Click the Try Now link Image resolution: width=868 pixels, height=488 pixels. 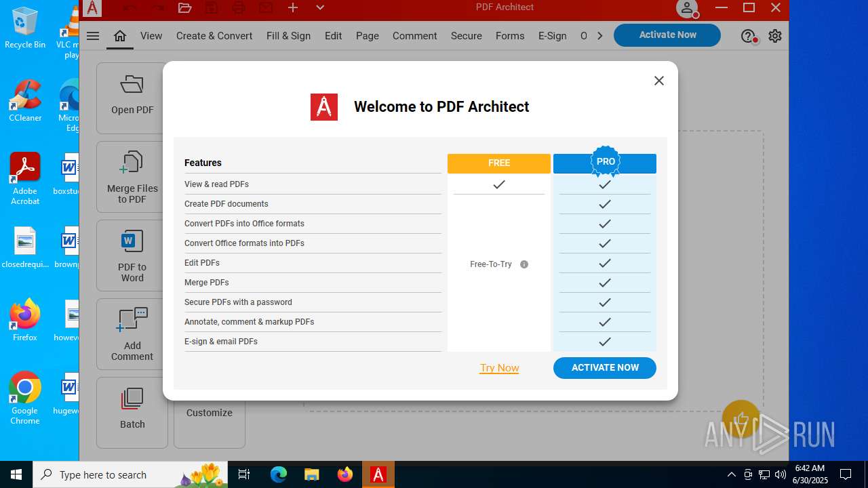coord(500,368)
